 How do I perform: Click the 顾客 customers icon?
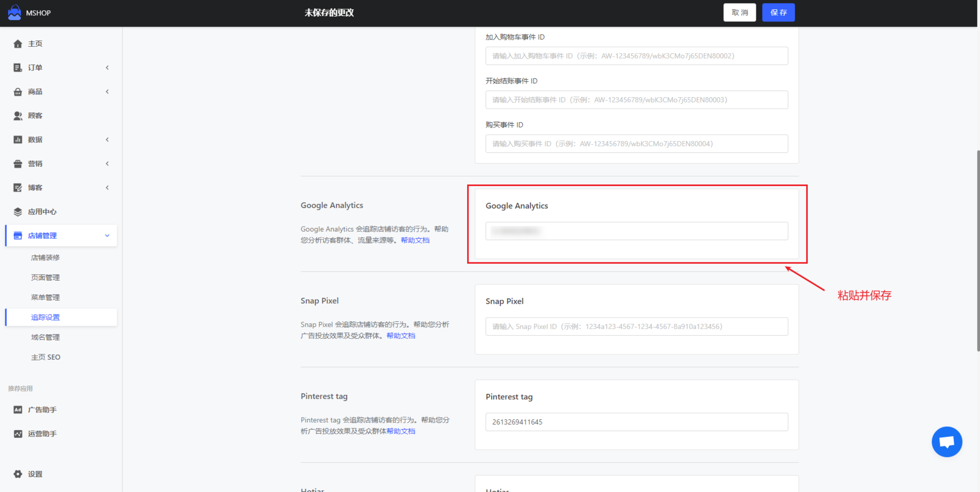[x=17, y=116]
